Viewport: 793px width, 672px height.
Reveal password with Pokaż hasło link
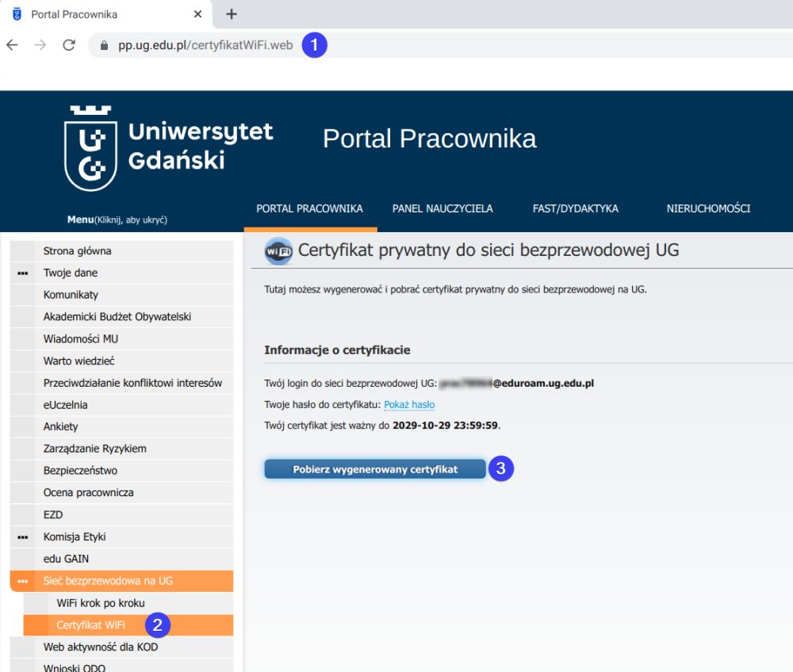click(409, 405)
